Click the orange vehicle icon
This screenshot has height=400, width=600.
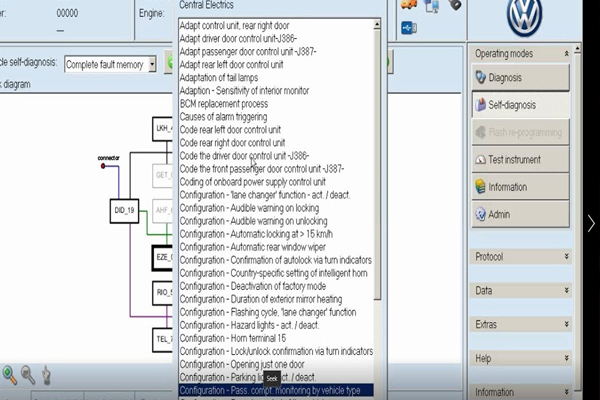(x=409, y=6)
